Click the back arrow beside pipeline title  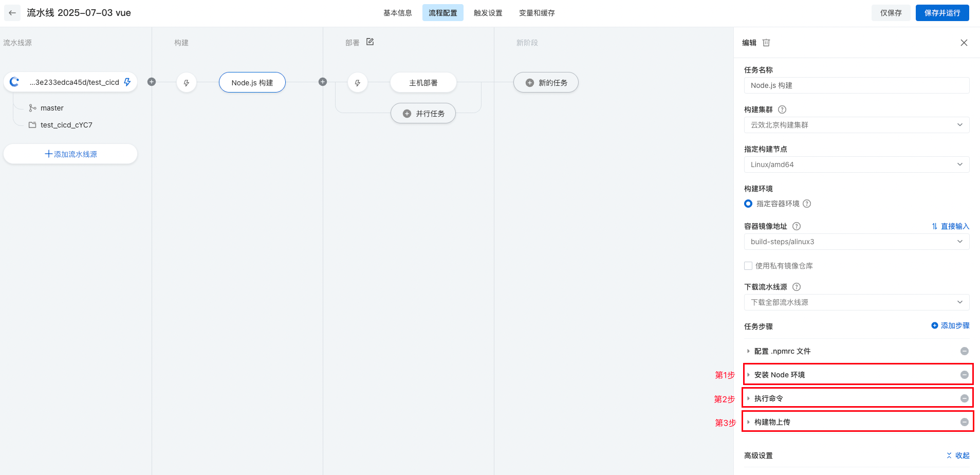pos(12,13)
